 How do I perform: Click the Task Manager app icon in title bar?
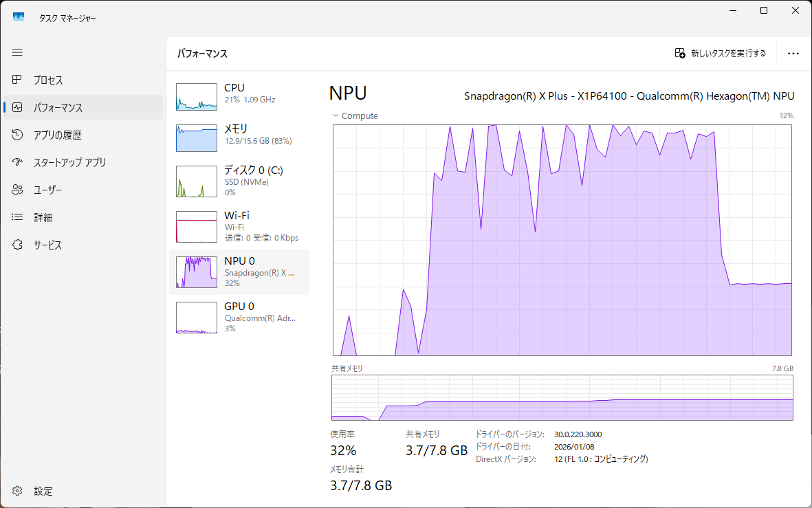19,17
